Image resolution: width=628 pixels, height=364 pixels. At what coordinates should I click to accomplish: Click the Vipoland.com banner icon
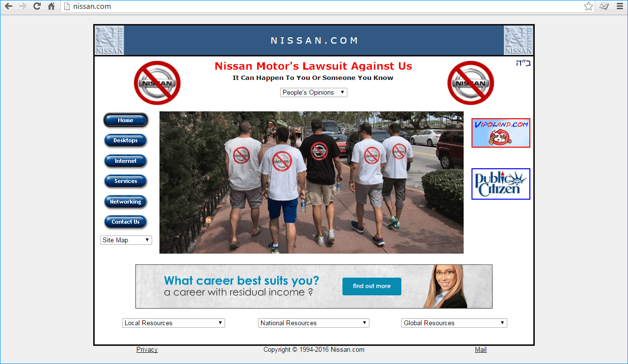(x=500, y=133)
